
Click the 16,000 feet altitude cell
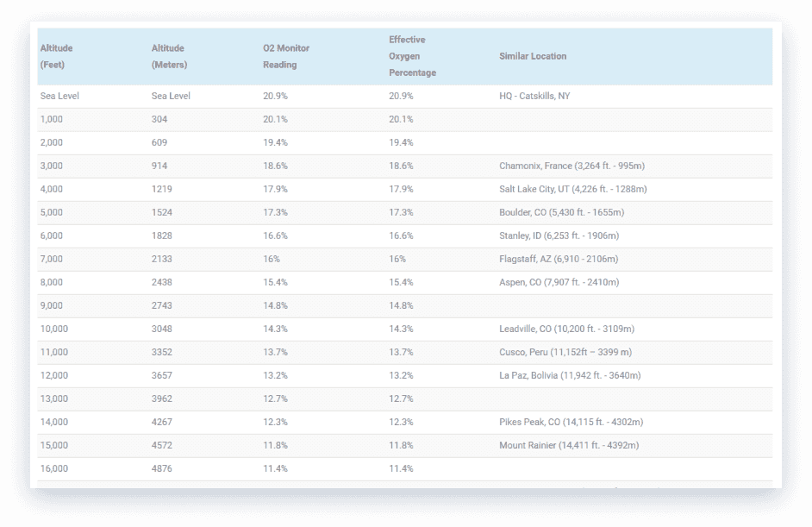pyautogui.click(x=53, y=468)
